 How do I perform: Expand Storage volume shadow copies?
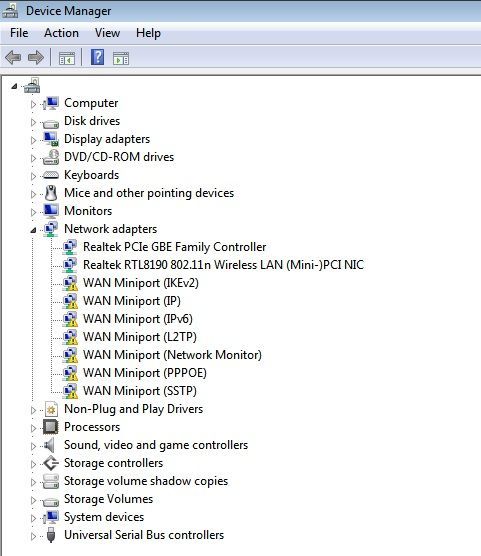(x=33, y=483)
